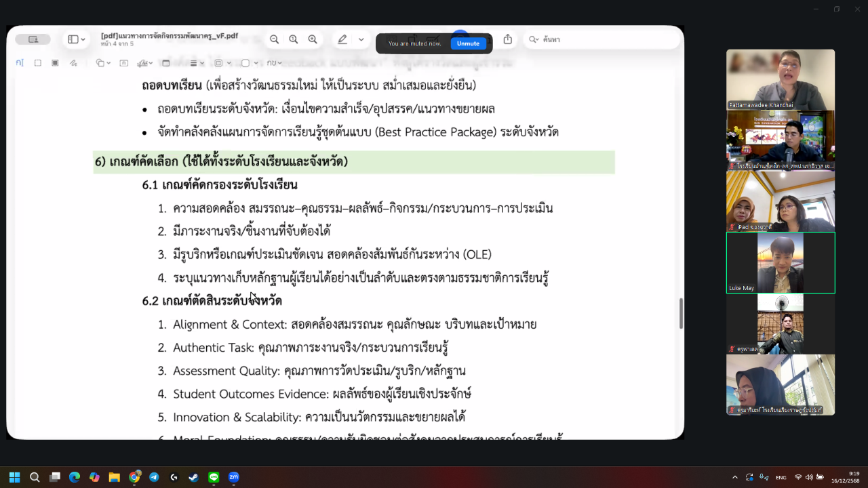Screen dimensions: 868x488
Task: Click the PDF search field
Action: [x=604, y=40]
